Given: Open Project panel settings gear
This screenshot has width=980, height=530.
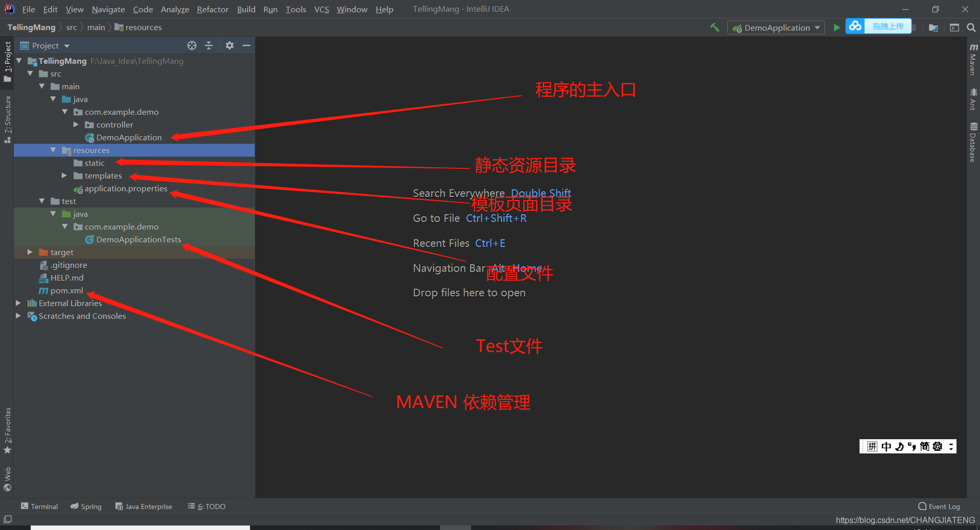Looking at the screenshot, I should (230, 45).
